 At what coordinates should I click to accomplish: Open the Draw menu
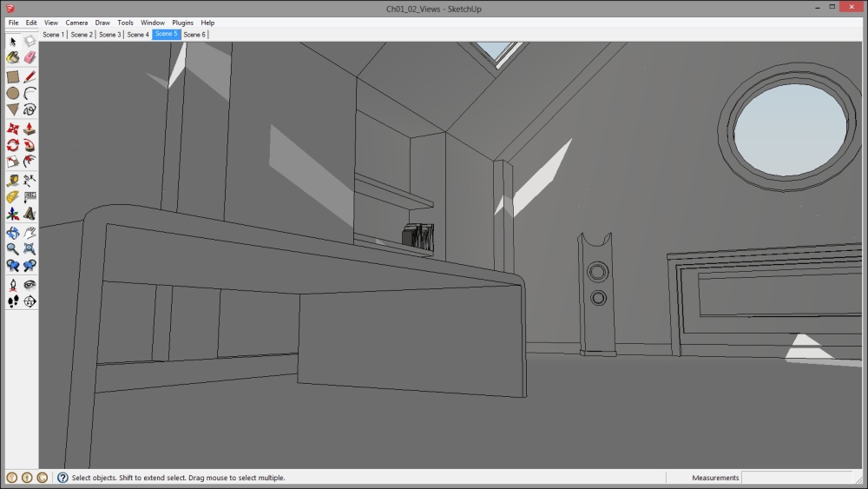click(102, 23)
